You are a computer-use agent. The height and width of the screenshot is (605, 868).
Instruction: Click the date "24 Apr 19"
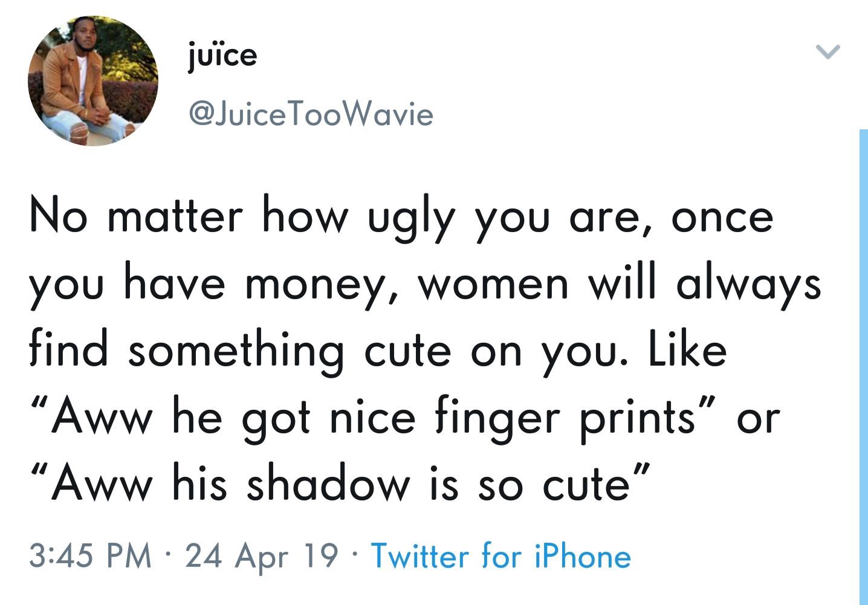261,555
